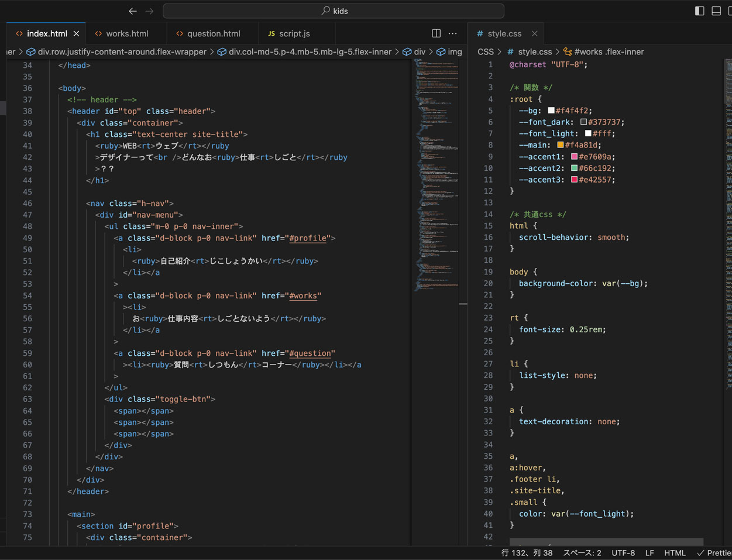The height and width of the screenshot is (560, 732).
Task: Click the kids command center search box
Action: coord(334,11)
